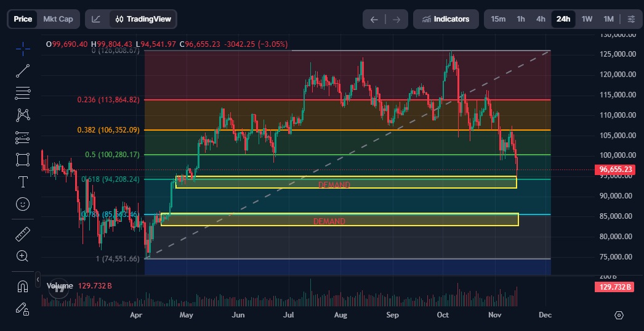Switch to TradingView chart mode
The image size is (644, 331).
click(x=143, y=19)
